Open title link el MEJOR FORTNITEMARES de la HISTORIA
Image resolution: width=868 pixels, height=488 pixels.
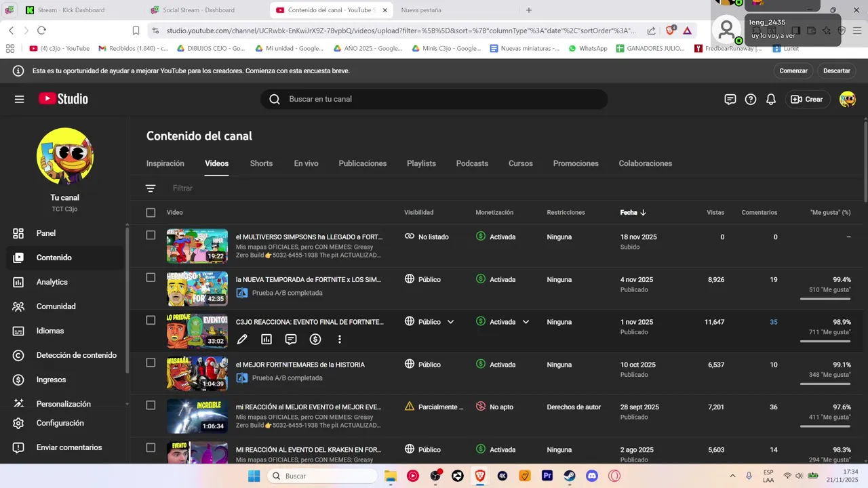(300, 365)
